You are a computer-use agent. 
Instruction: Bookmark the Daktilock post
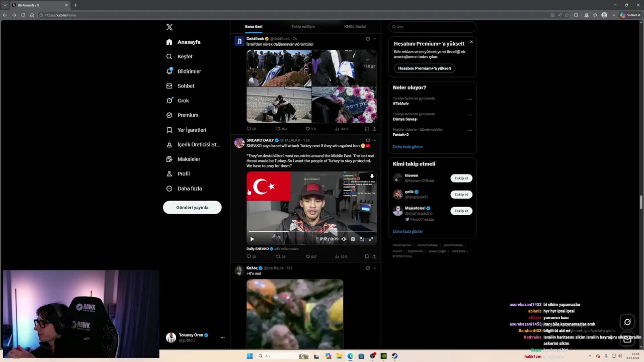point(367,129)
